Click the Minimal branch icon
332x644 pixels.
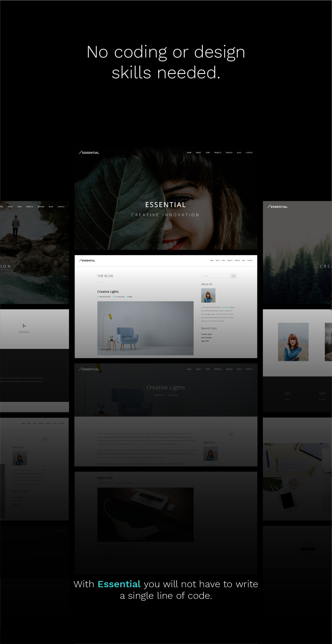tap(24, 326)
